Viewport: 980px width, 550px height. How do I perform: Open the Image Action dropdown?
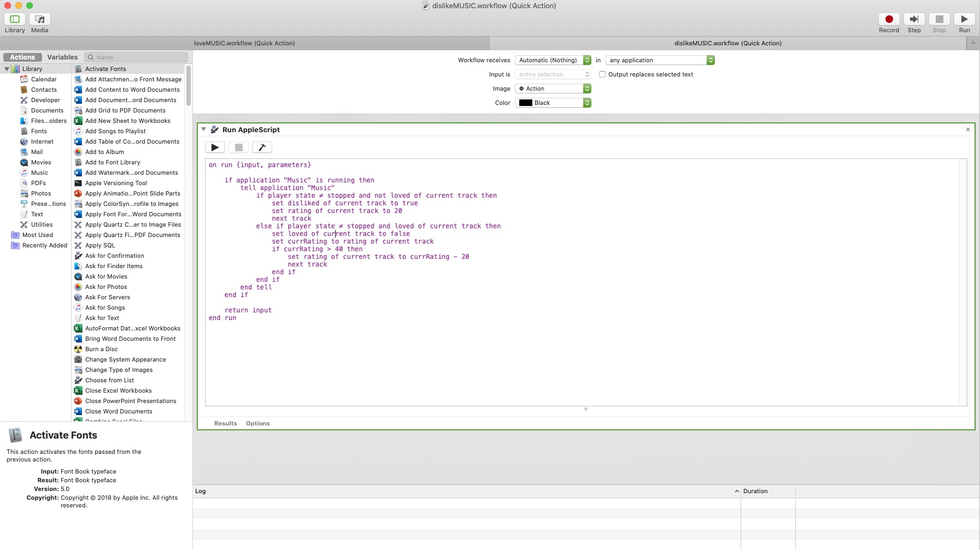click(x=553, y=88)
